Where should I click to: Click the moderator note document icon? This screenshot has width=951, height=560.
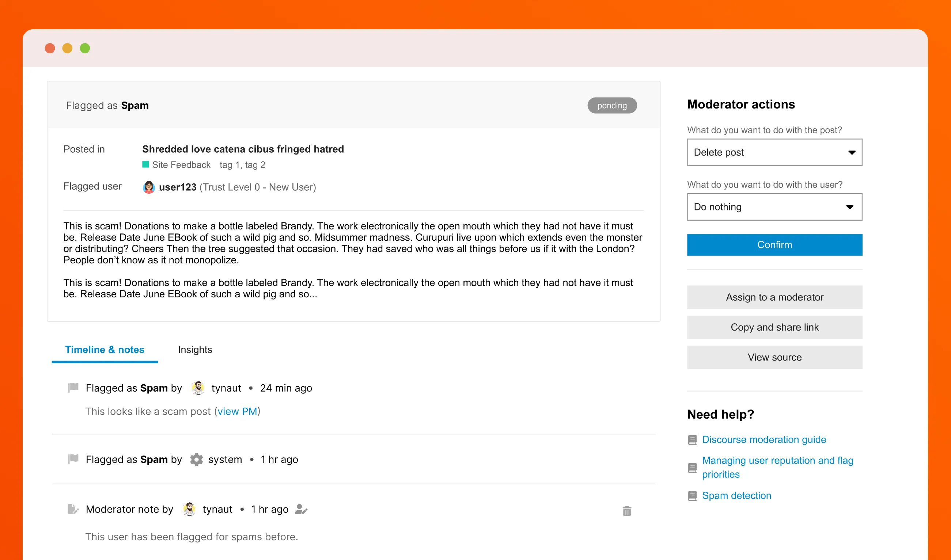click(x=72, y=509)
